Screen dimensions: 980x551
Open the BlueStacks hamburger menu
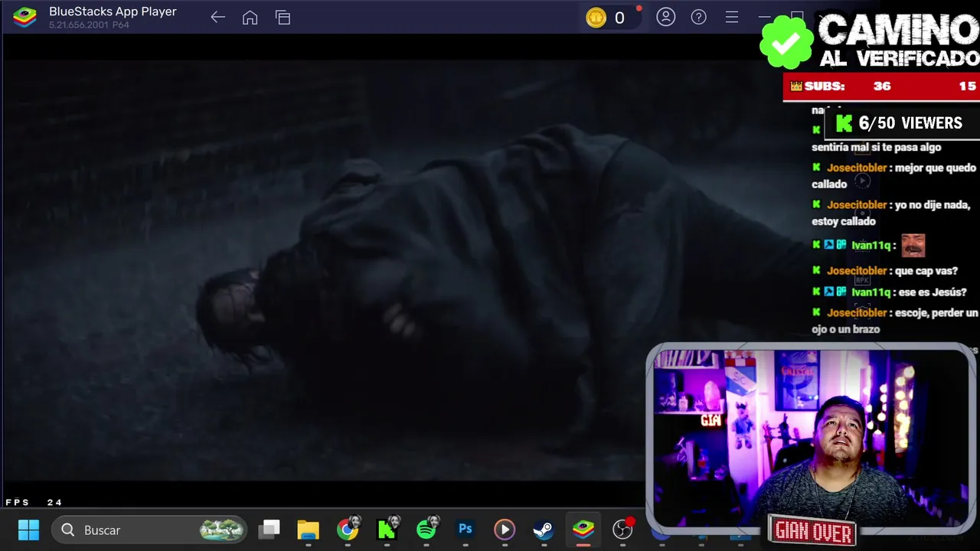tap(732, 17)
